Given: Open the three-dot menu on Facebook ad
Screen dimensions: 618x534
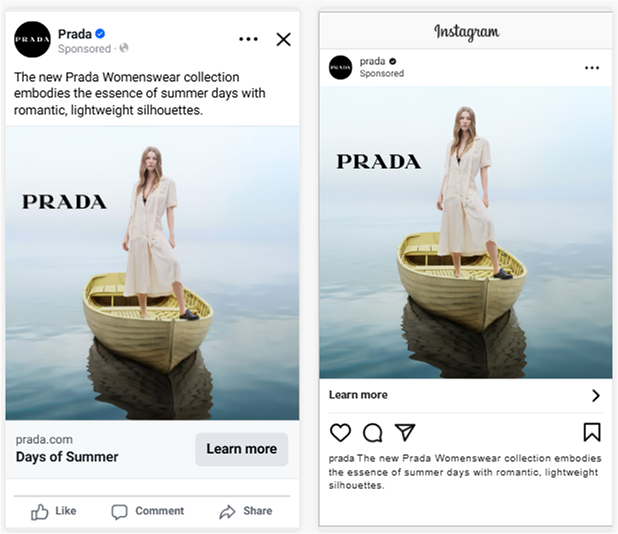Looking at the screenshot, I should pyautogui.click(x=248, y=39).
